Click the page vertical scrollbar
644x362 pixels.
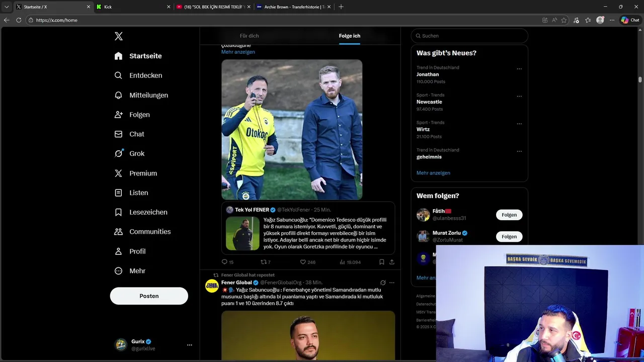pyautogui.click(x=640, y=79)
